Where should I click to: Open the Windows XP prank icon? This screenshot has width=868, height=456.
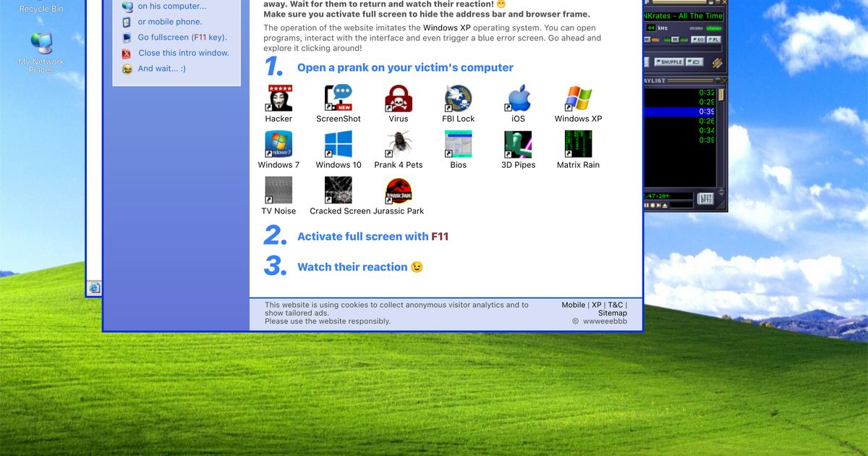click(579, 98)
